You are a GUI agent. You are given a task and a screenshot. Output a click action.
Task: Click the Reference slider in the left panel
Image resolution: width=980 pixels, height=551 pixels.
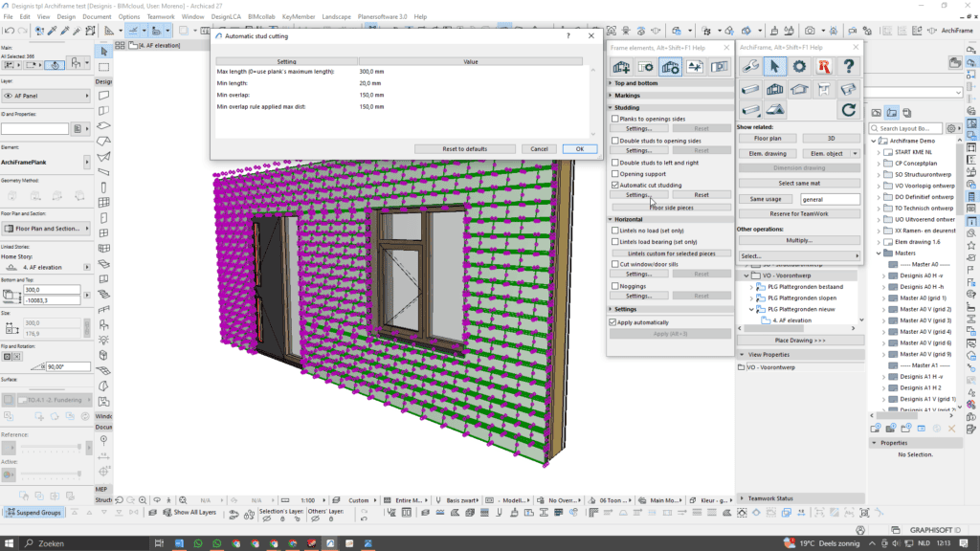tap(51, 448)
